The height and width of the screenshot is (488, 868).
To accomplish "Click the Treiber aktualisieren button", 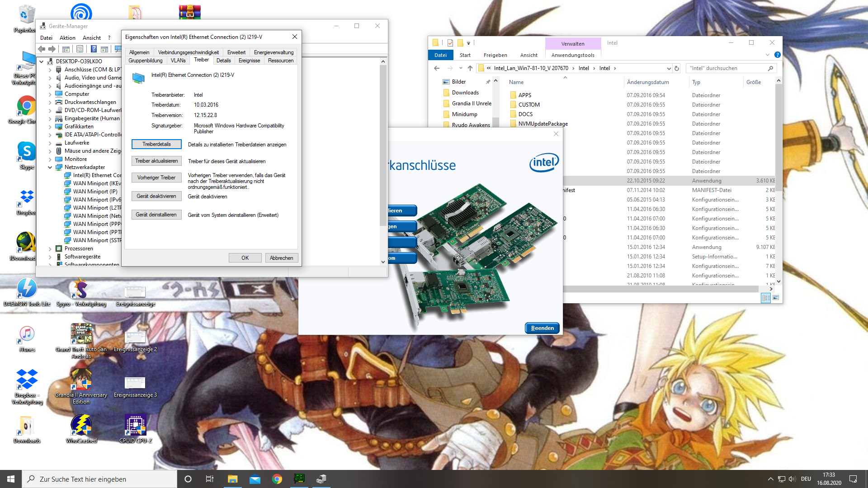I will coord(156,161).
